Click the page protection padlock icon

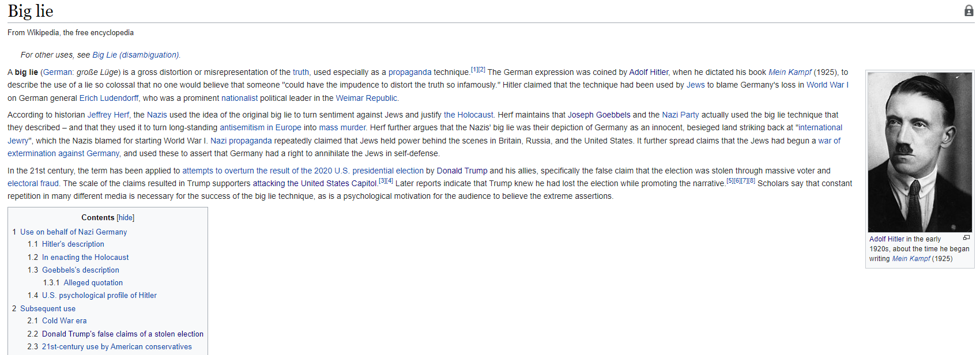pyautogui.click(x=968, y=10)
